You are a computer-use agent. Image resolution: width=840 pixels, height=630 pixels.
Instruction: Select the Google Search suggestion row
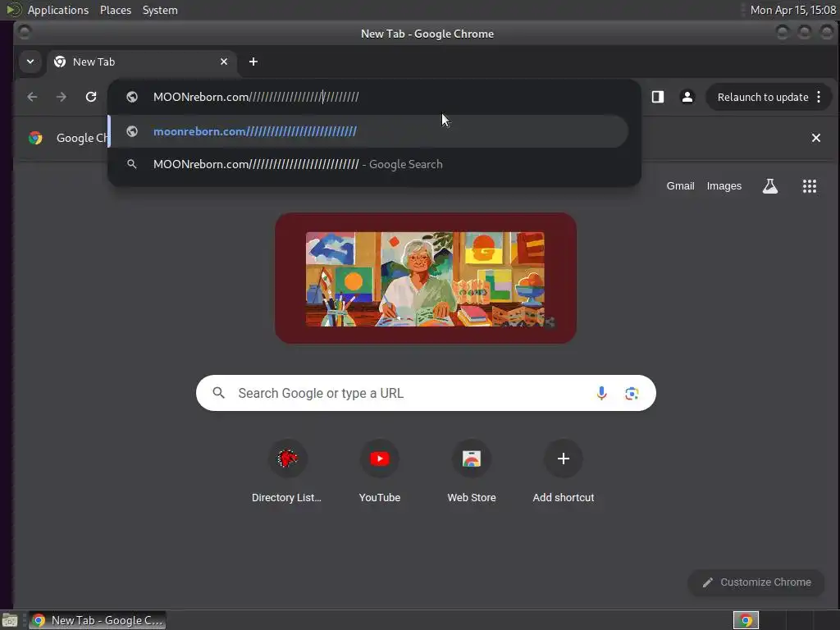click(x=368, y=164)
